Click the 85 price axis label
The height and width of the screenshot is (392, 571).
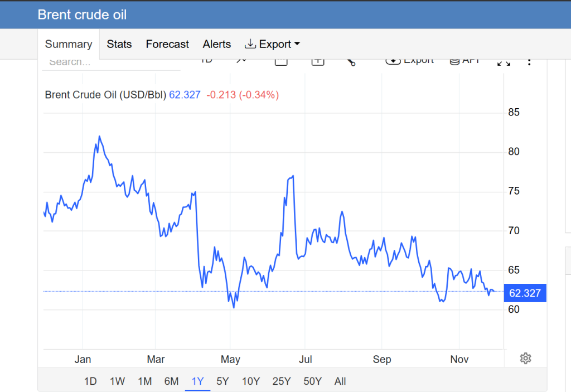(x=514, y=112)
